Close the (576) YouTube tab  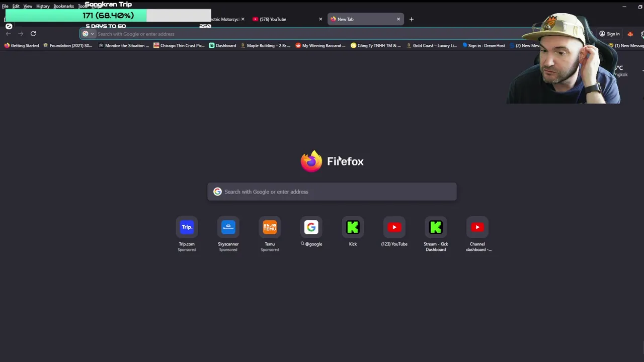(320, 19)
